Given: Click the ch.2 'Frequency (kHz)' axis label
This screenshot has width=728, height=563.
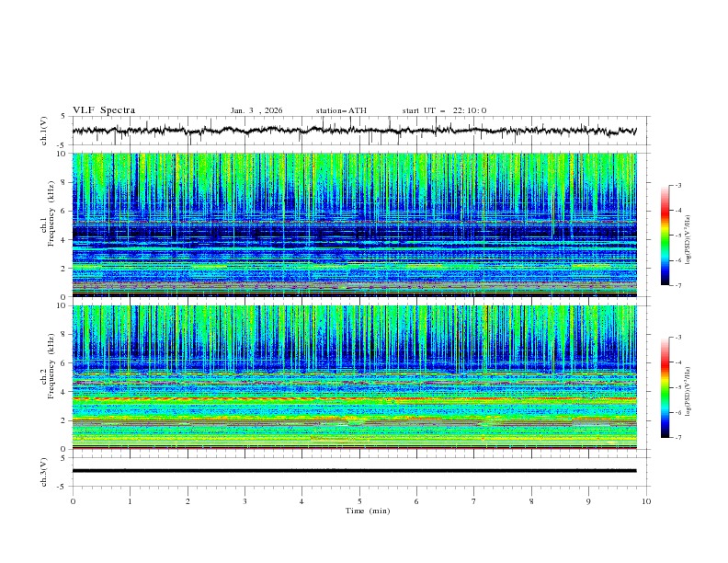Looking at the screenshot, I should point(51,366).
